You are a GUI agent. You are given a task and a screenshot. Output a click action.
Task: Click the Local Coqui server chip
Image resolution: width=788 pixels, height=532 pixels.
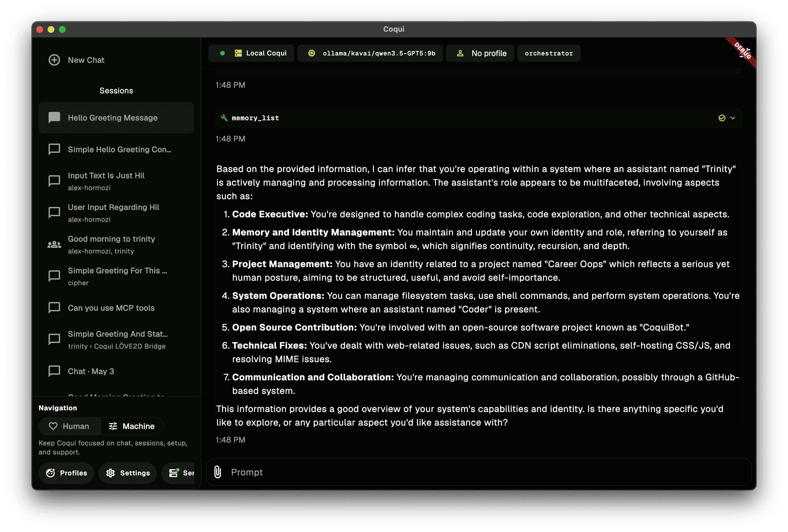(251, 53)
